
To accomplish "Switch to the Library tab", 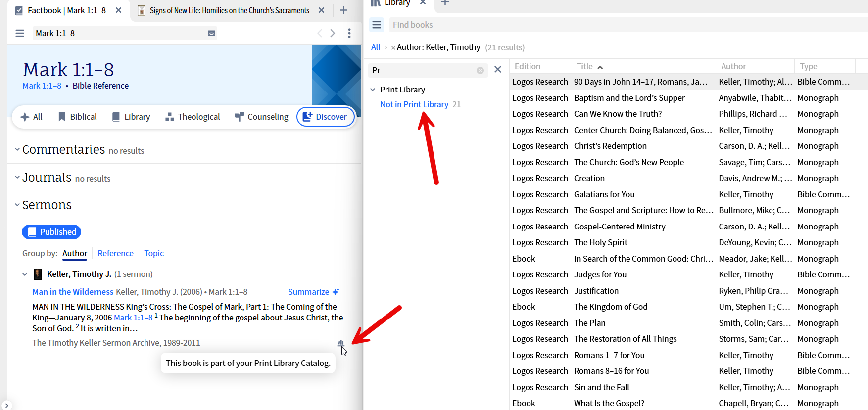I will coord(398,3).
